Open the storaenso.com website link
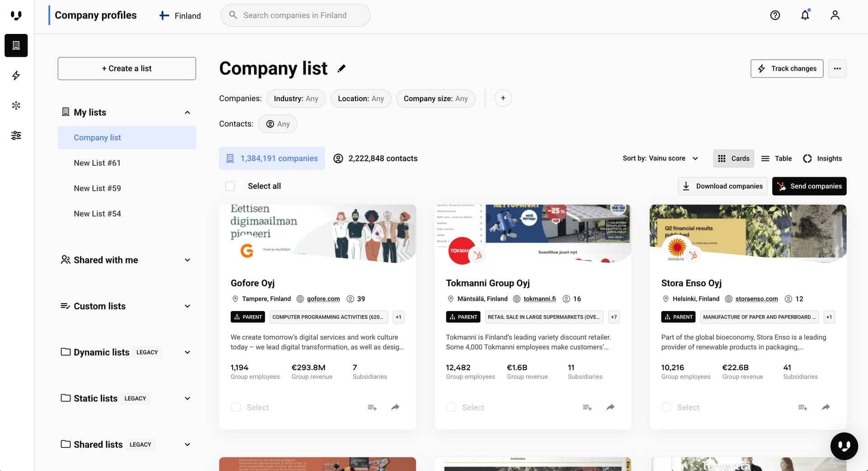Screen dimensions: 868x471 pos(757,299)
